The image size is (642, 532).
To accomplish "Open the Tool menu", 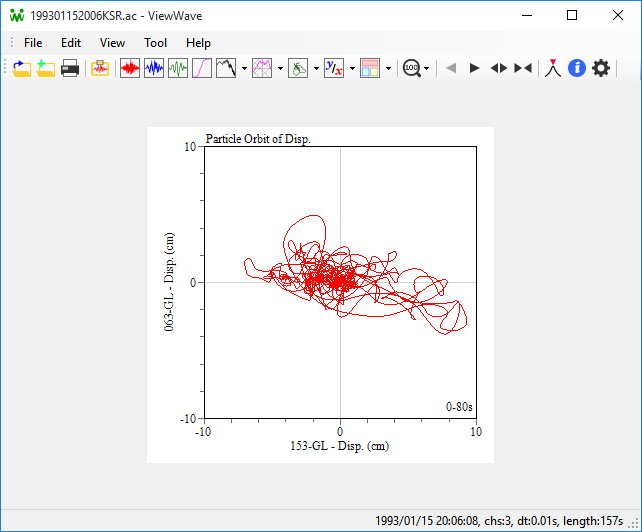I will [155, 43].
